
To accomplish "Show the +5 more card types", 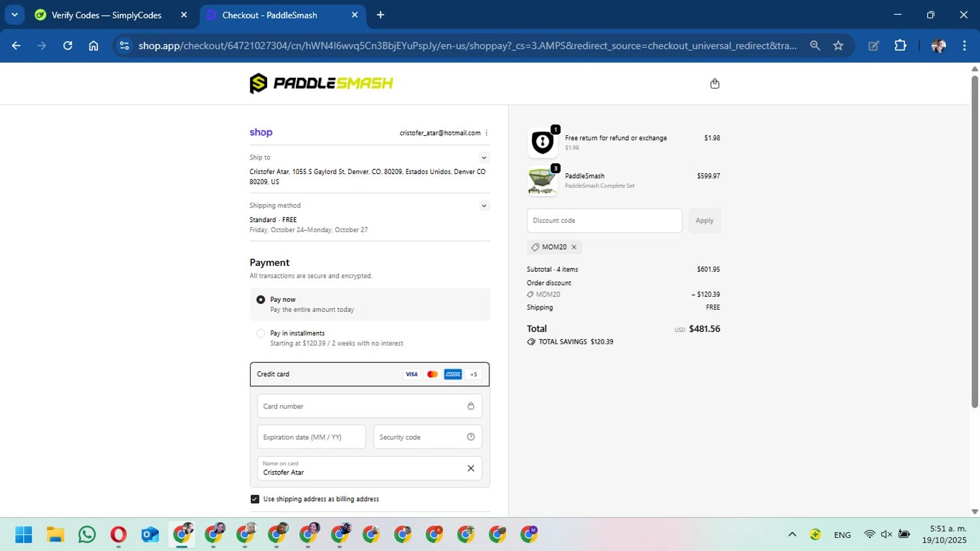I will coord(474,375).
